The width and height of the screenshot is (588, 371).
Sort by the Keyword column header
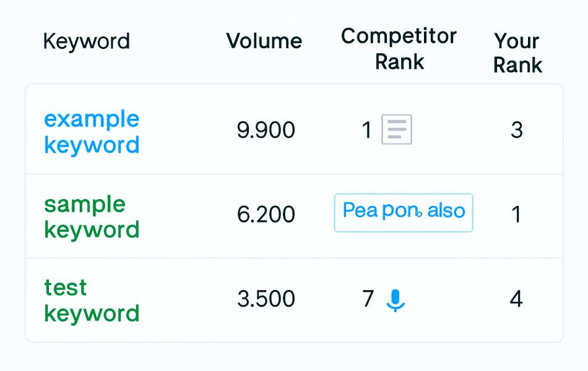(86, 41)
